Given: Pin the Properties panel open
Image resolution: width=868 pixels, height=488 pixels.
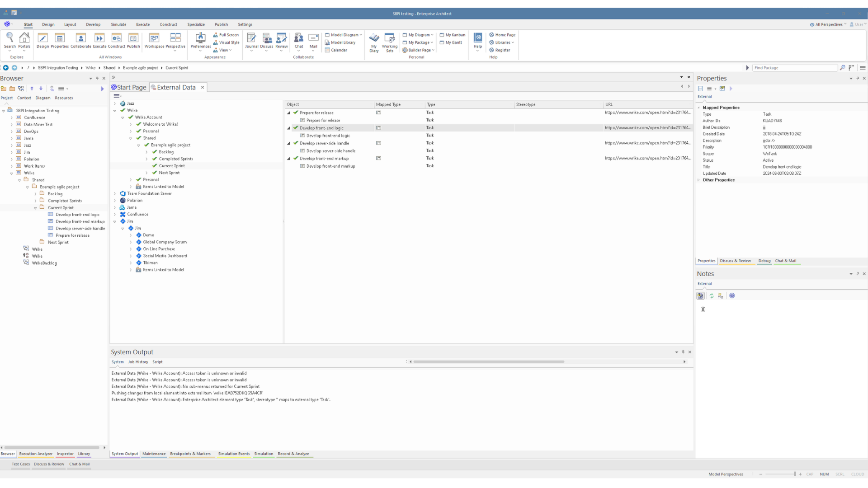Looking at the screenshot, I should click(858, 78).
